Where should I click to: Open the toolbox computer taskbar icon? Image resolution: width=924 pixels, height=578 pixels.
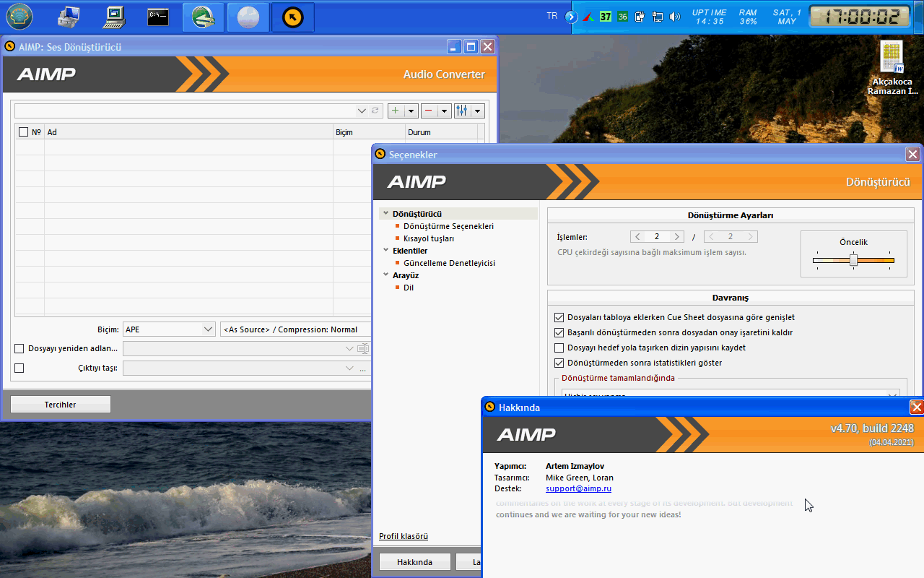point(69,17)
